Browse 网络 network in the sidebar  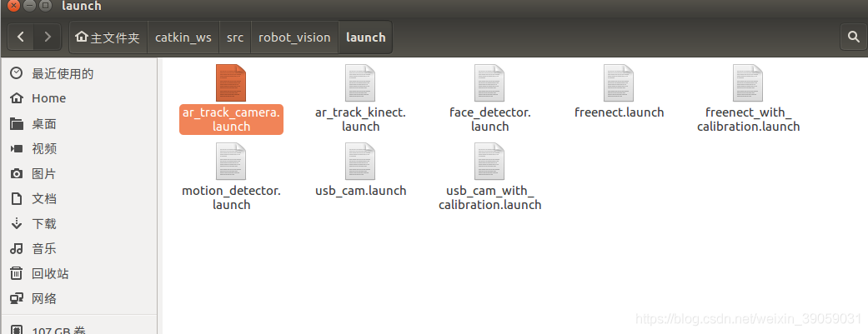44,298
